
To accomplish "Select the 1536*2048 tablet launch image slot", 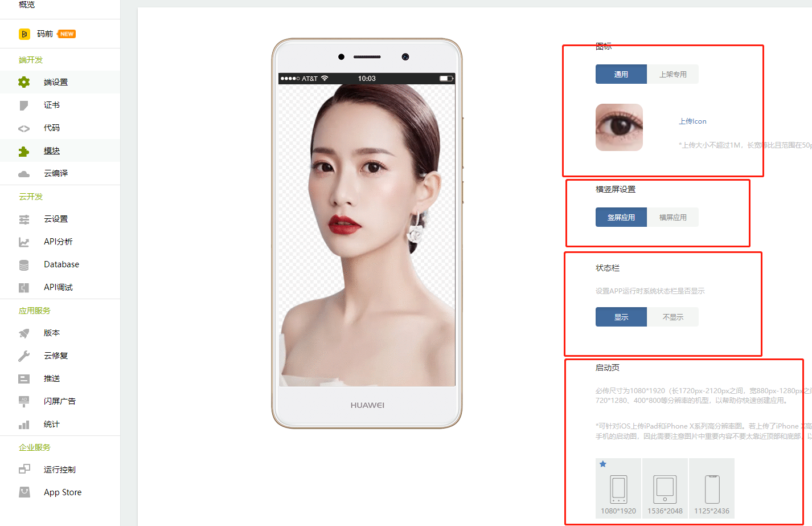I will [665, 488].
